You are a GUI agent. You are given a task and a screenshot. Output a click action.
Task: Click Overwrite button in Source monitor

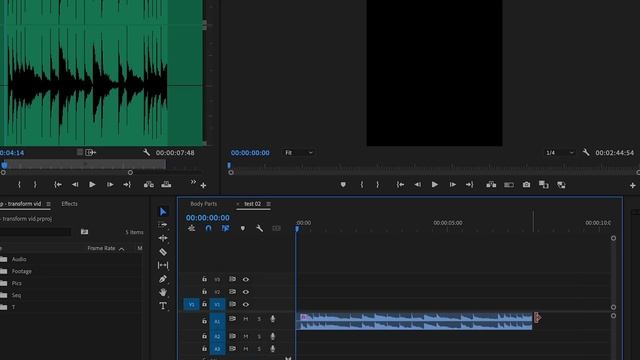pyautogui.click(x=166, y=185)
